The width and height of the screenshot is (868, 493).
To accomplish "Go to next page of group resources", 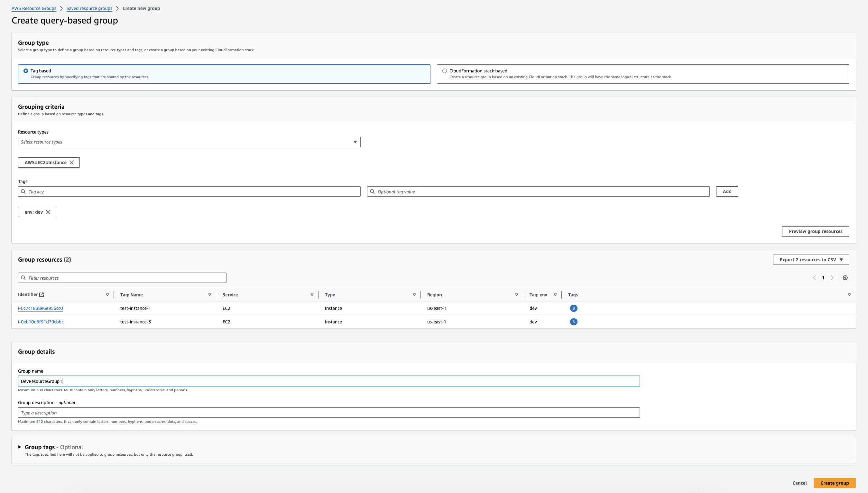I will tap(832, 278).
